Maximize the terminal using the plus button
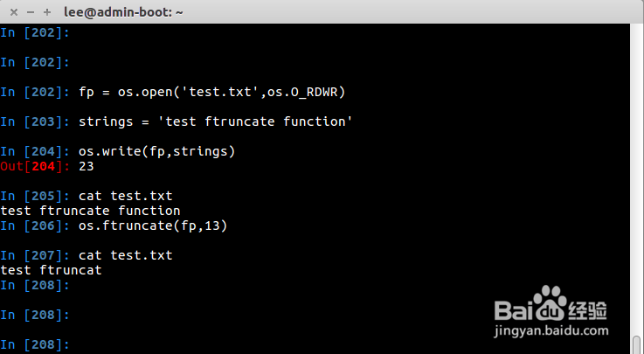644x354 pixels. [x=46, y=12]
